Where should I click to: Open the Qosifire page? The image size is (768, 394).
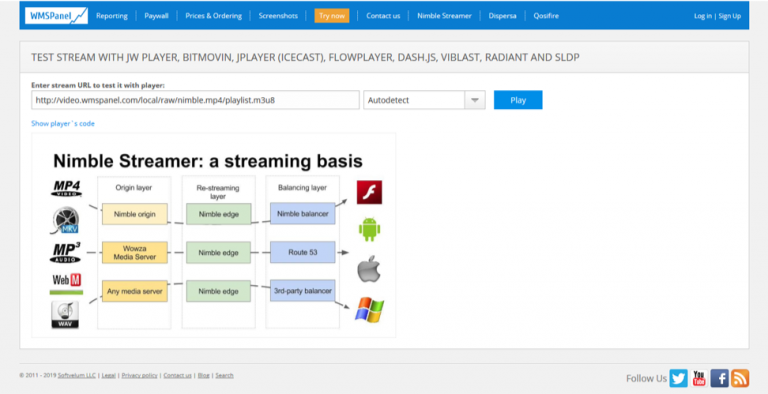pyautogui.click(x=546, y=16)
